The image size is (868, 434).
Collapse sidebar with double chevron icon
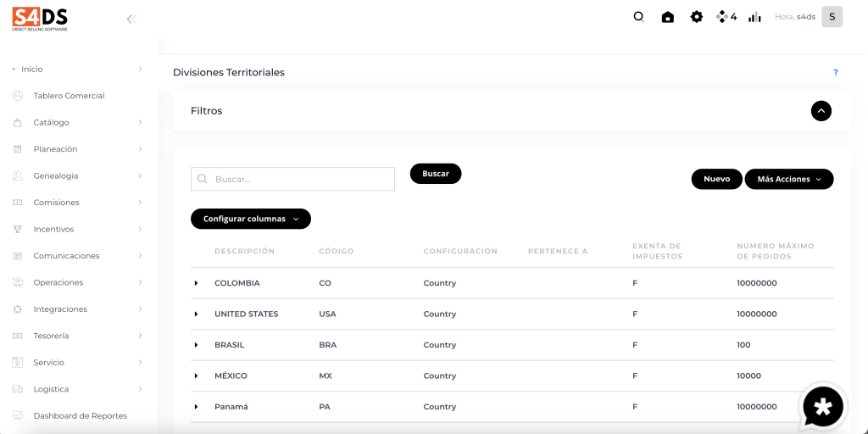[131, 19]
